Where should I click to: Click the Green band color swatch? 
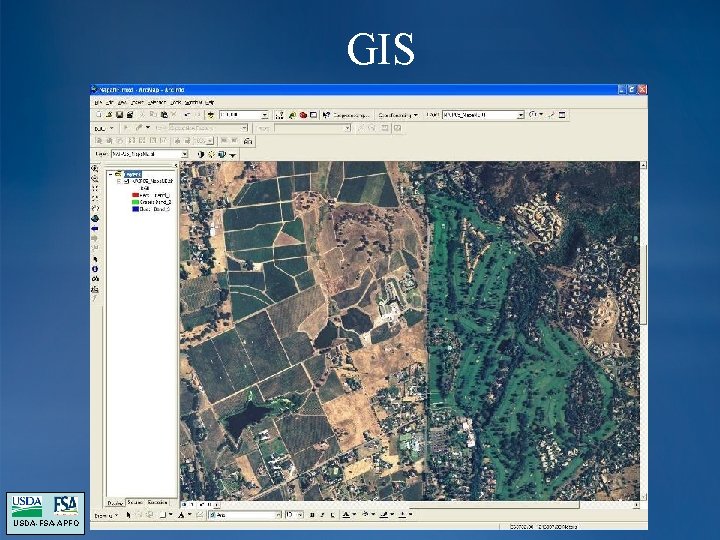135,202
